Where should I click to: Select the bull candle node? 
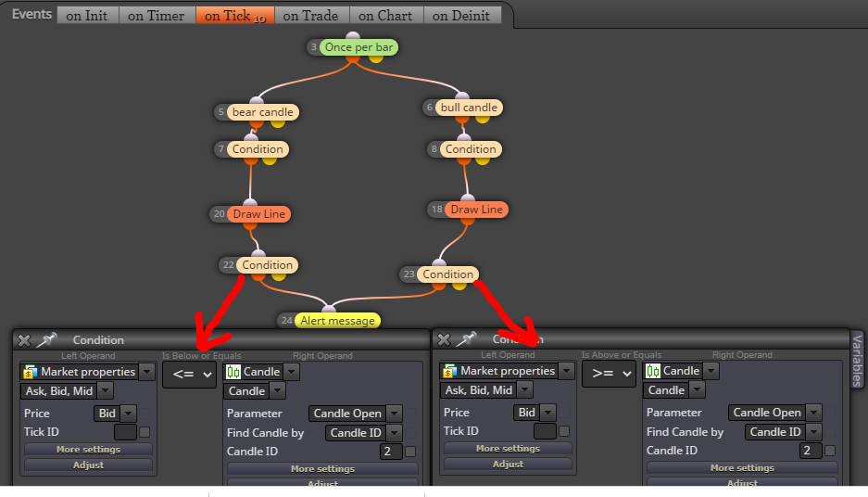click(469, 108)
